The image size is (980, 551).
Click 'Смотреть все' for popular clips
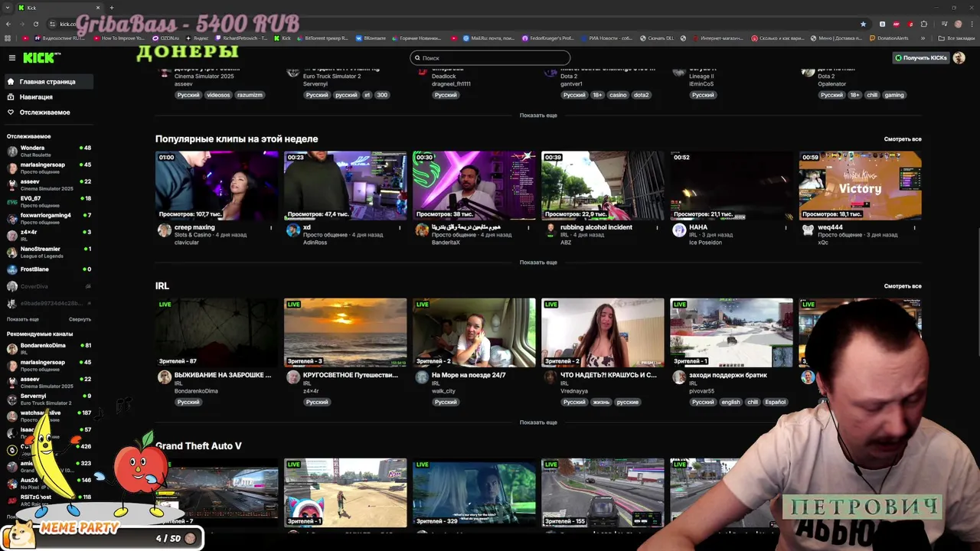(x=903, y=139)
